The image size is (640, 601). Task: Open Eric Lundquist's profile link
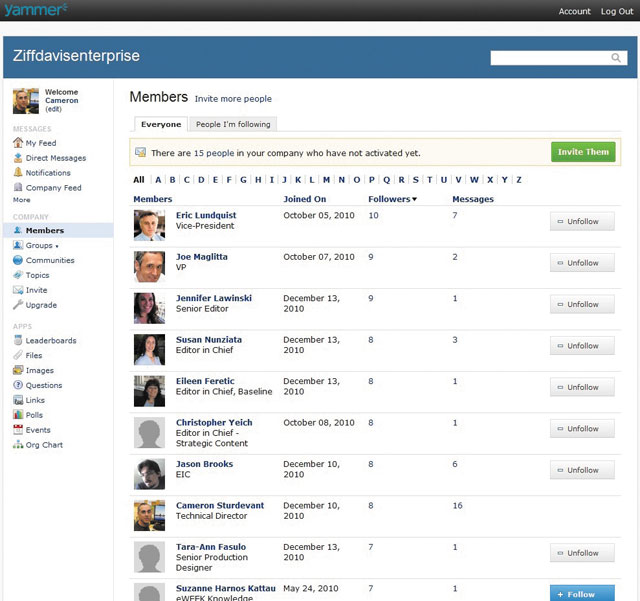(206, 215)
